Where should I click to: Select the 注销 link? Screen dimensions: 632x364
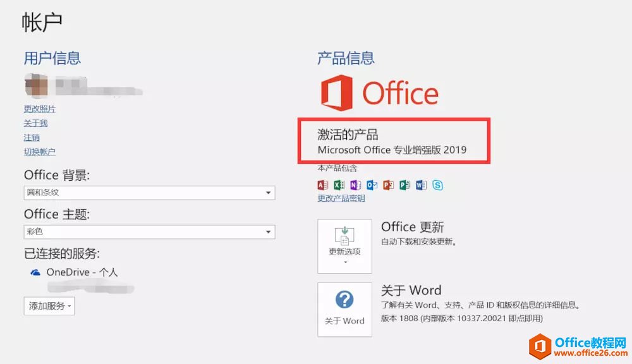click(x=31, y=137)
